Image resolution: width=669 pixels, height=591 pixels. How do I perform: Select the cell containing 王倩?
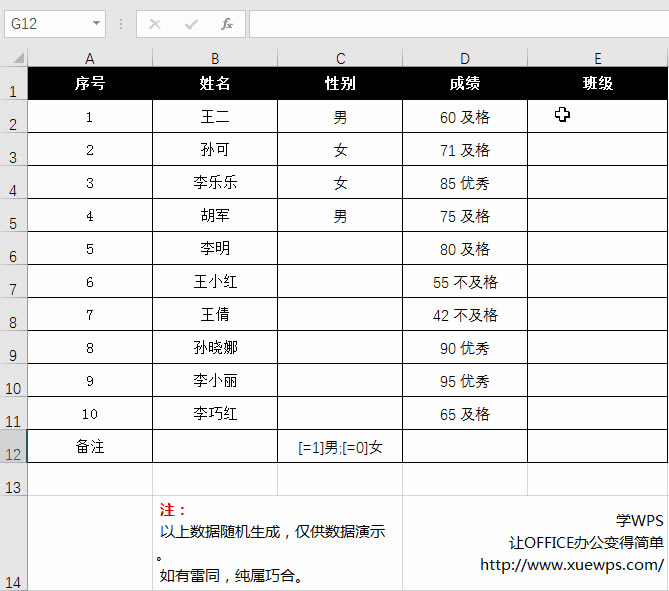tap(215, 314)
